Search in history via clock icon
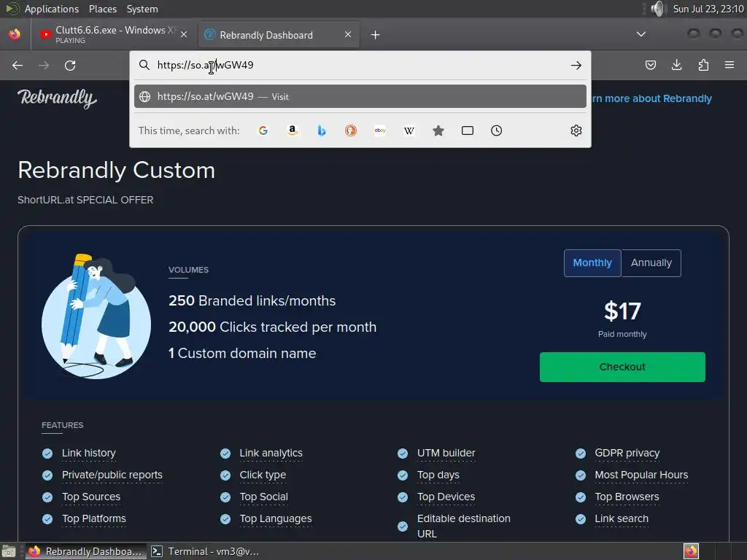747x560 pixels. 496,131
